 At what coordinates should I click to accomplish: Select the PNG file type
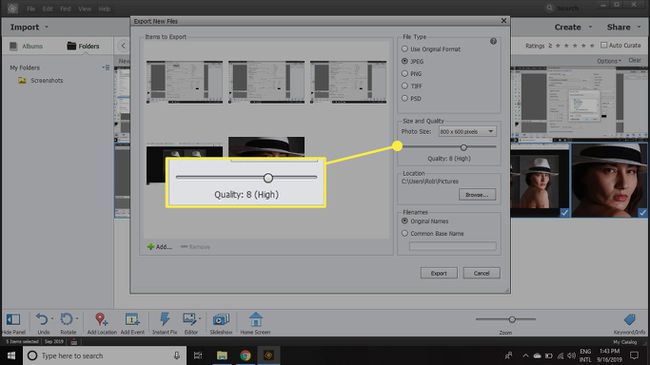[405, 73]
